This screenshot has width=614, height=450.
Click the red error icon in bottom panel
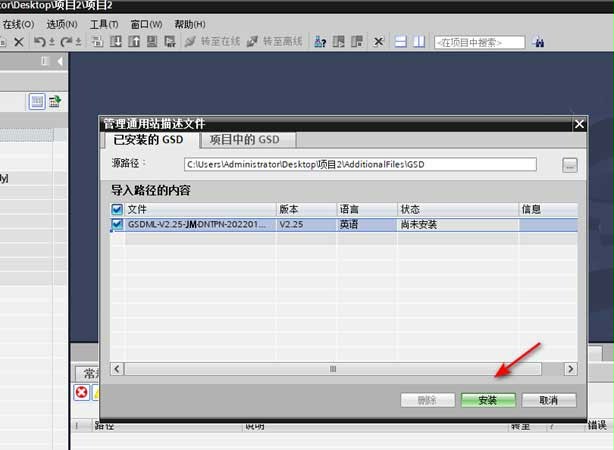point(81,393)
